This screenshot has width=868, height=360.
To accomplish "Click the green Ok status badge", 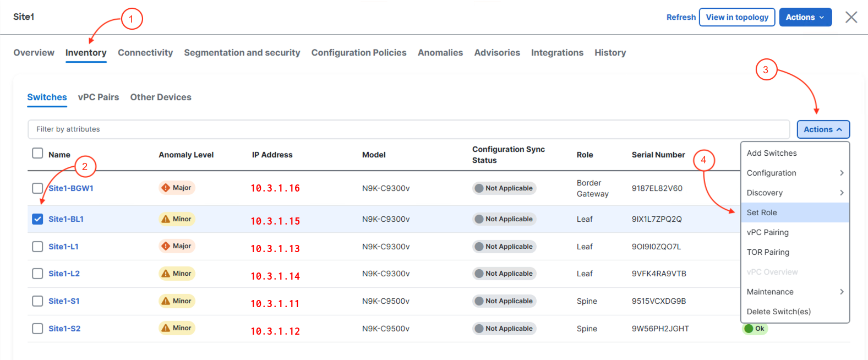I will click(755, 329).
